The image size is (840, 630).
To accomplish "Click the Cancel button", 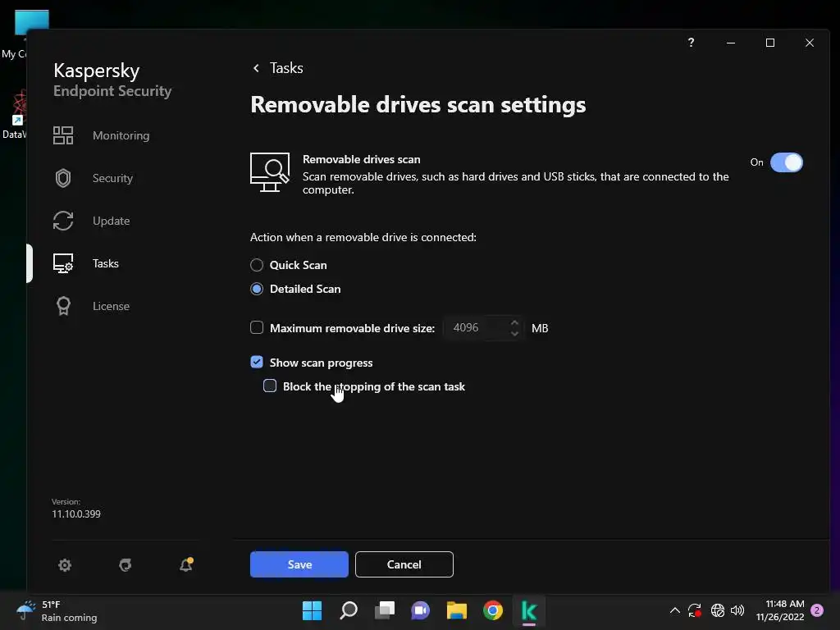I will [404, 564].
